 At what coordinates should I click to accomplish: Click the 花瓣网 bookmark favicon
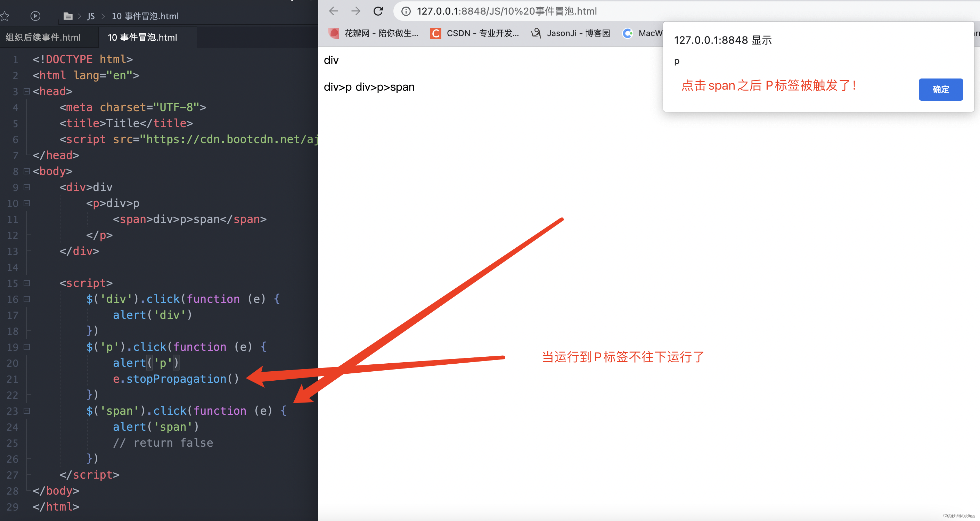click(334, 33)
